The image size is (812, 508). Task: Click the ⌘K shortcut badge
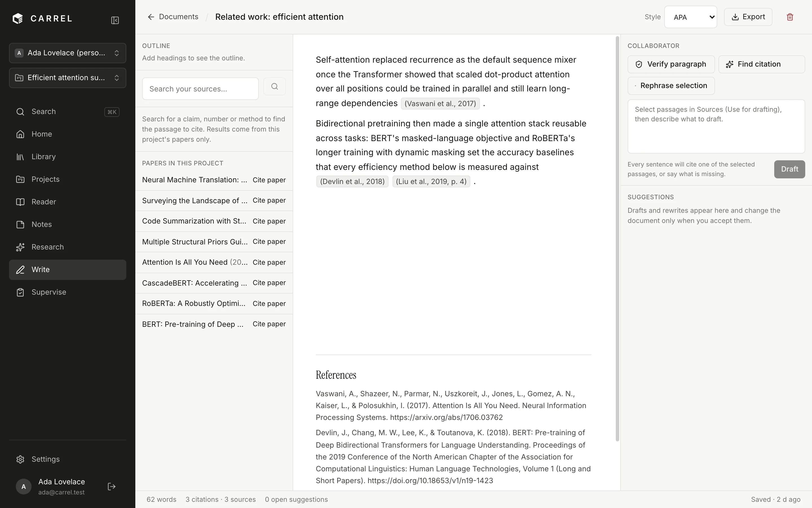click(x=112, y=112)
